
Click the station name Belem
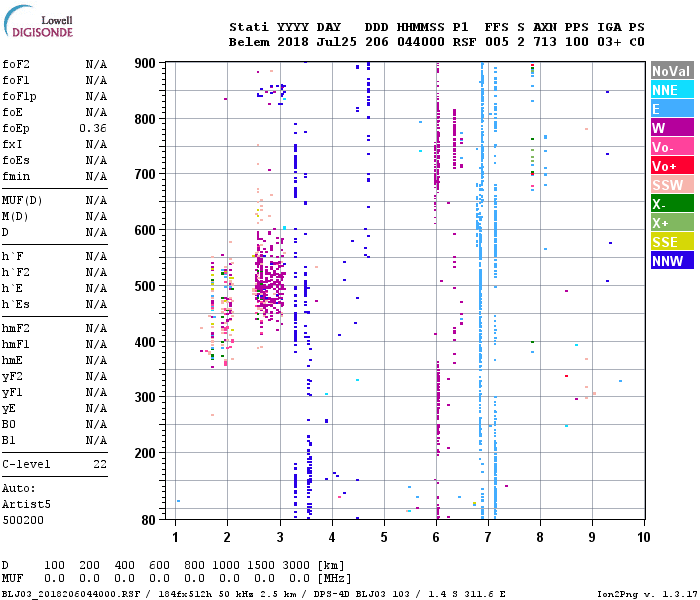(x=249, y=42)
